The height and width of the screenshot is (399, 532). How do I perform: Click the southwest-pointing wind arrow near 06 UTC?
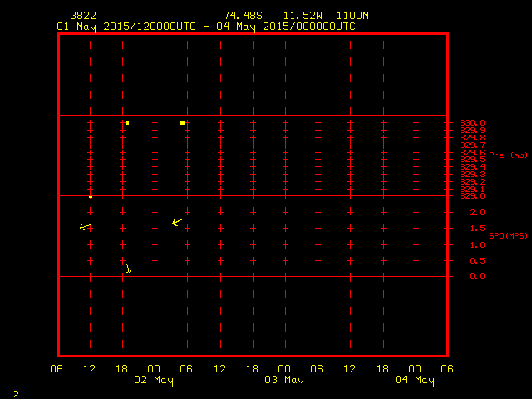(177, 222)
